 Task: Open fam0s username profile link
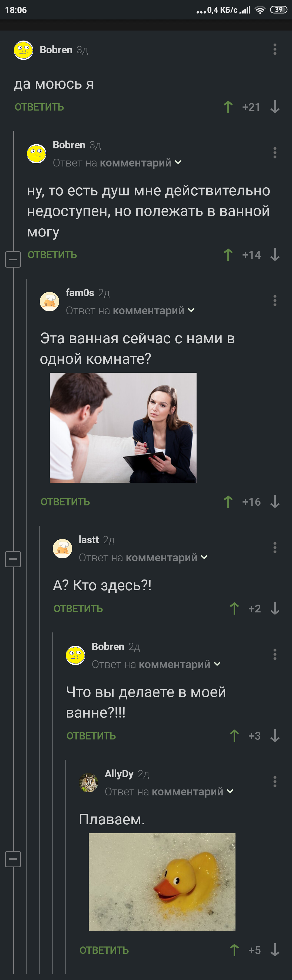[x=80, y=292]
